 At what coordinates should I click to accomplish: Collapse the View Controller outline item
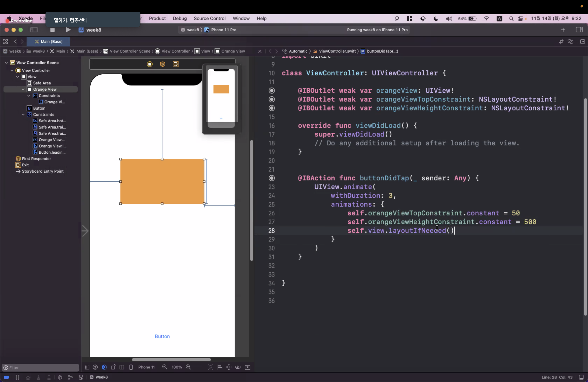pos(12,70)
